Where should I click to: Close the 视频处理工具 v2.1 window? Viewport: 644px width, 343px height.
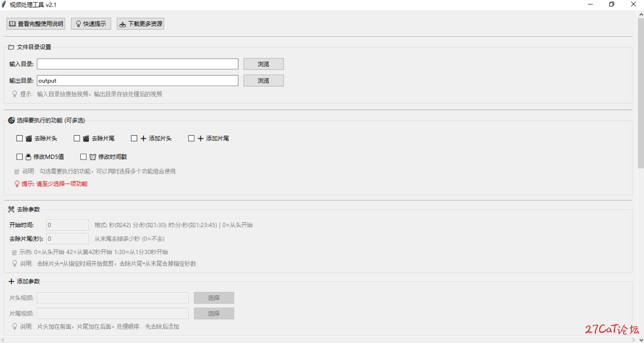[633, 5]
